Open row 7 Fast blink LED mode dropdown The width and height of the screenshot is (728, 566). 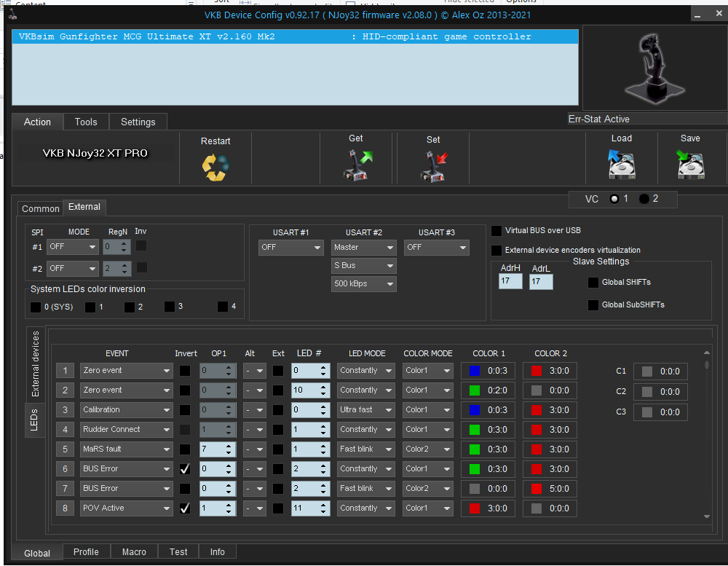coord(366,488)
